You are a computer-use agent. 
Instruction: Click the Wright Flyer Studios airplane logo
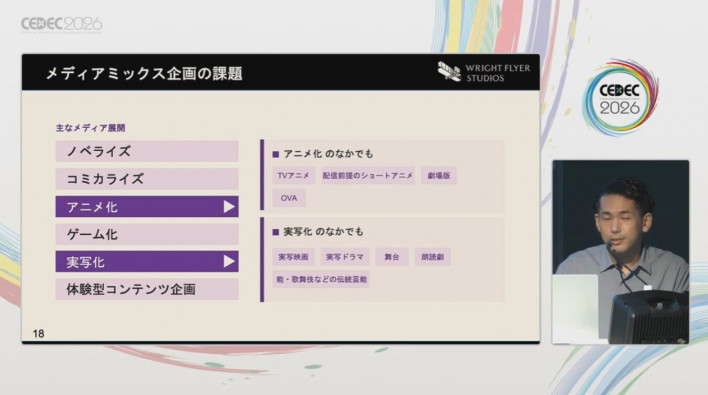449,72
